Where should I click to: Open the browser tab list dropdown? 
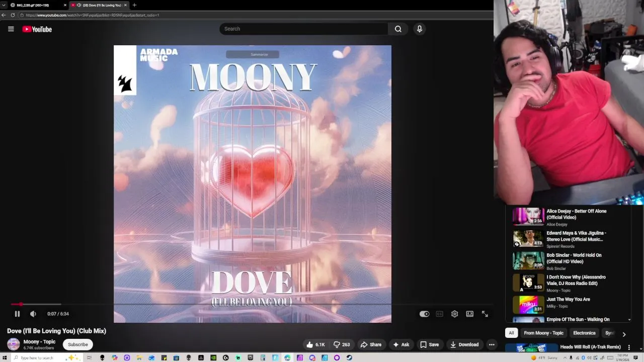[x=4, y=5]
